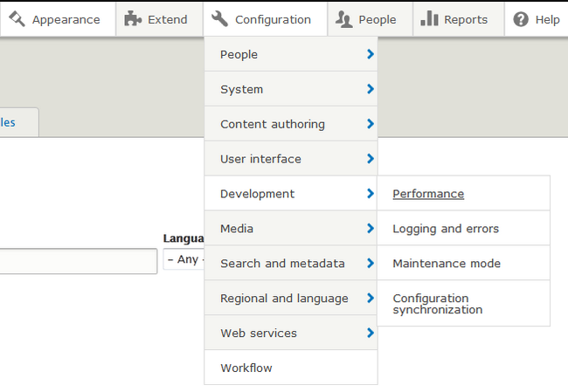Open the People toolbar menu

pos(371,19)
